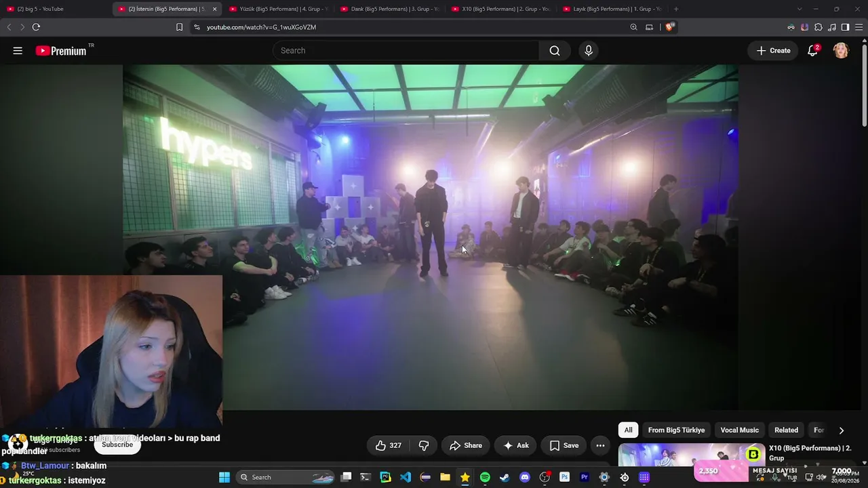Image resolution: width=868 pixels, height=488 pixels.
Task: Open the zoom magnifier in the address bar
Action: [x=633, y=27]
